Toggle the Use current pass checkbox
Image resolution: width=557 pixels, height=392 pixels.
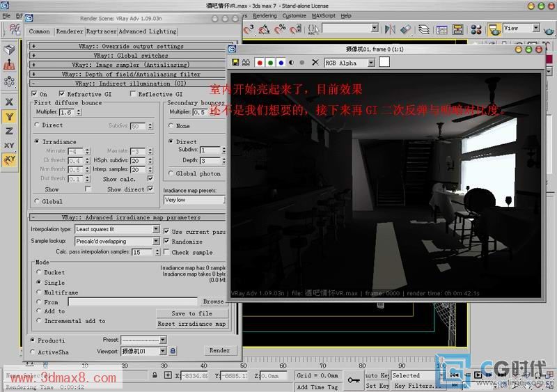[166, 231]
